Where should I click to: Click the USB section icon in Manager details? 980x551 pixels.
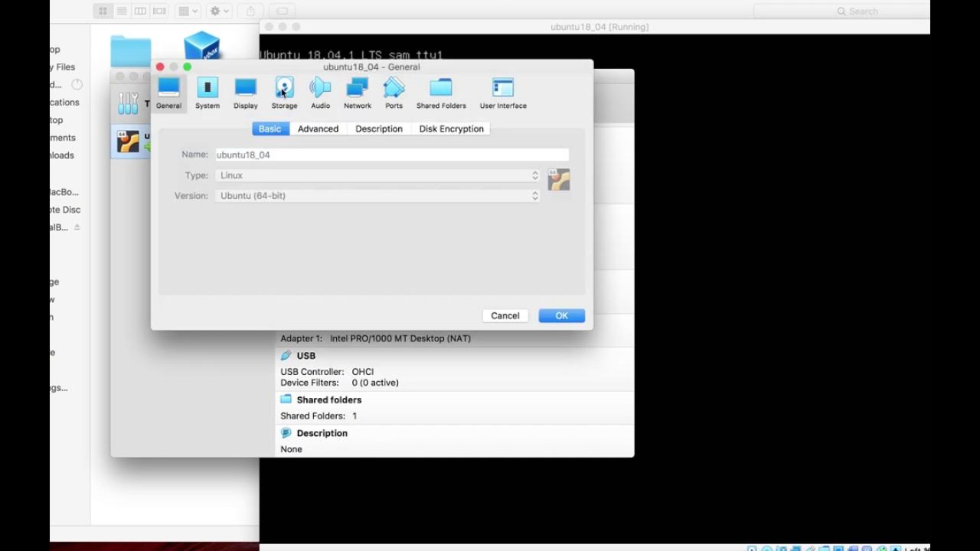286,355
